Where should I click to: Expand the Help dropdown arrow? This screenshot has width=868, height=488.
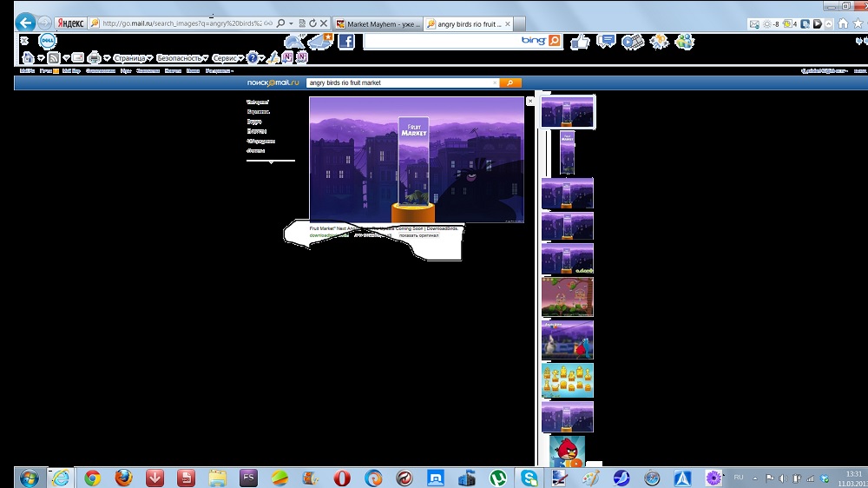coord(262,58)
